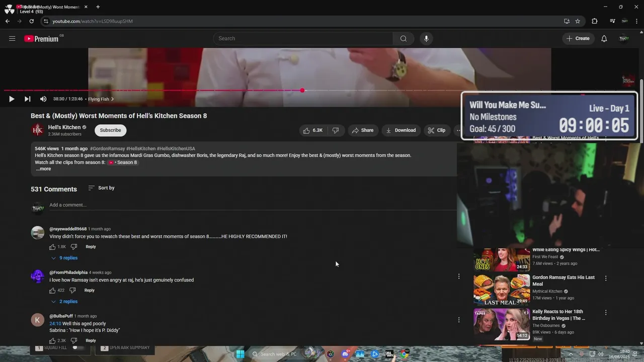Open options for Kelly Reacts video
644x362 pixels.
[606, 312]
